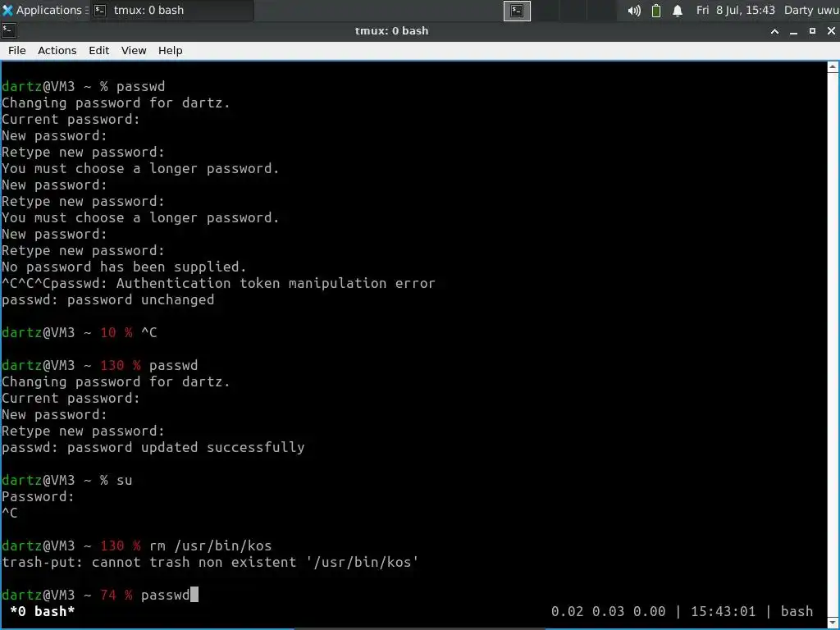Click the scrollbar down arrow

pyautogui.click(x=833, y=622)
